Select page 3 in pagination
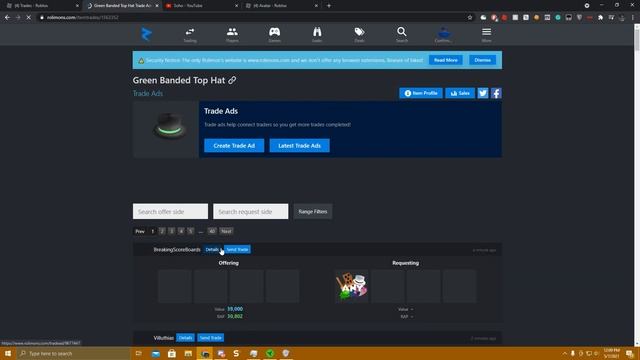 (171, 231)
